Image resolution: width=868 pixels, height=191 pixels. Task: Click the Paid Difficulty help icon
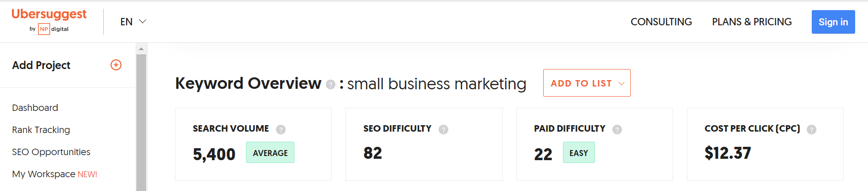617,129
